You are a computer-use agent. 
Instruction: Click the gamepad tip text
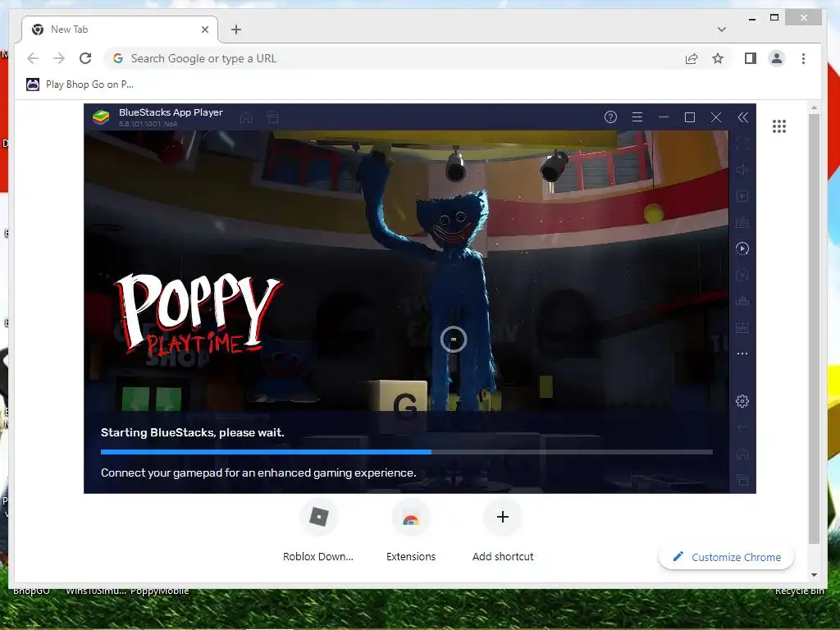pos(258,472)
